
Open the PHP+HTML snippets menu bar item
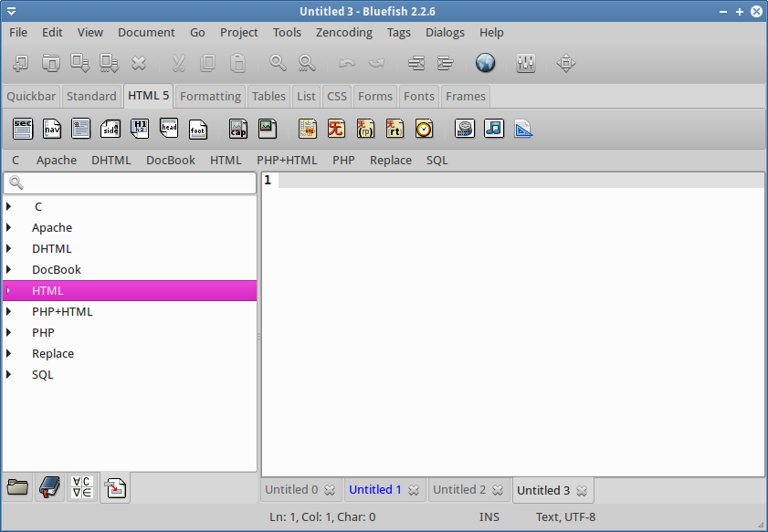(287, 161)
